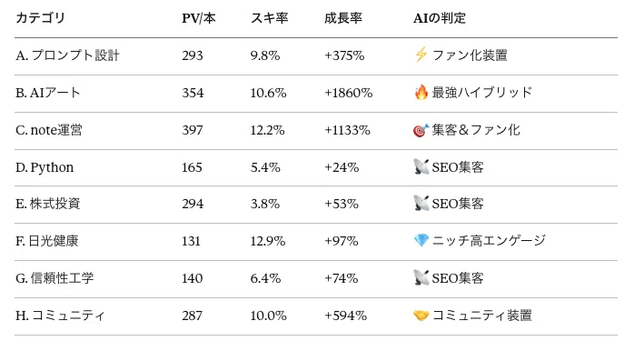Click the +1860% growth rate value
The width and height of the screenshot is (644, 351).
(348, 93)
